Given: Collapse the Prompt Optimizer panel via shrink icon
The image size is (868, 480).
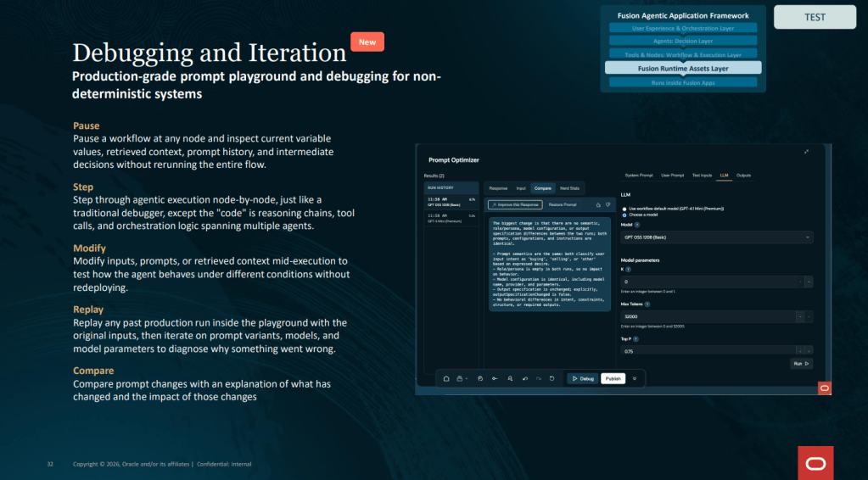Looking at the screenshot, I should (x=807, y=152).
